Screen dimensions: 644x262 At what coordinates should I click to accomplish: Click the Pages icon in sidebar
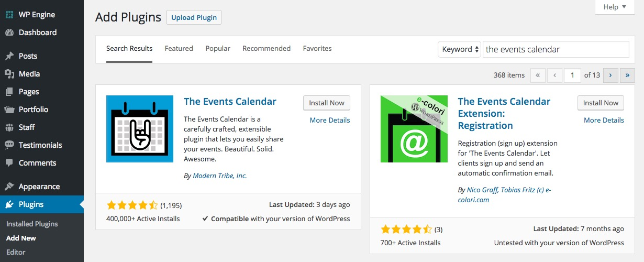(x=9, y=92)
